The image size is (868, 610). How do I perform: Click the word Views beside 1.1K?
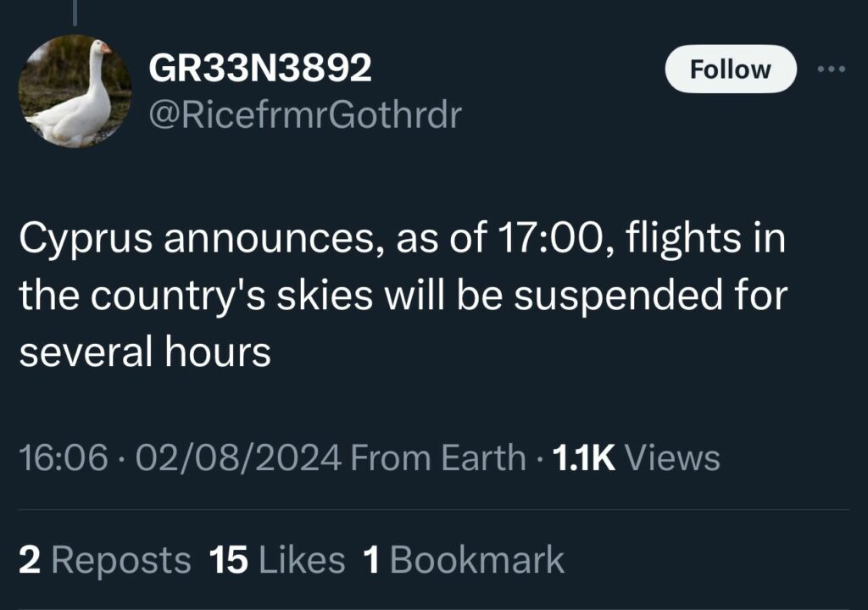(672, 458)
